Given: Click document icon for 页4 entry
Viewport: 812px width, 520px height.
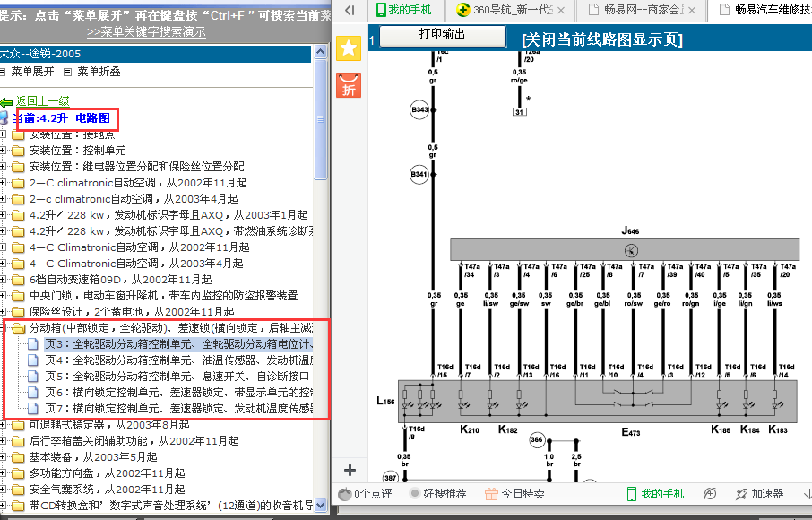Looking at the screenshot, I should [33, 360].
